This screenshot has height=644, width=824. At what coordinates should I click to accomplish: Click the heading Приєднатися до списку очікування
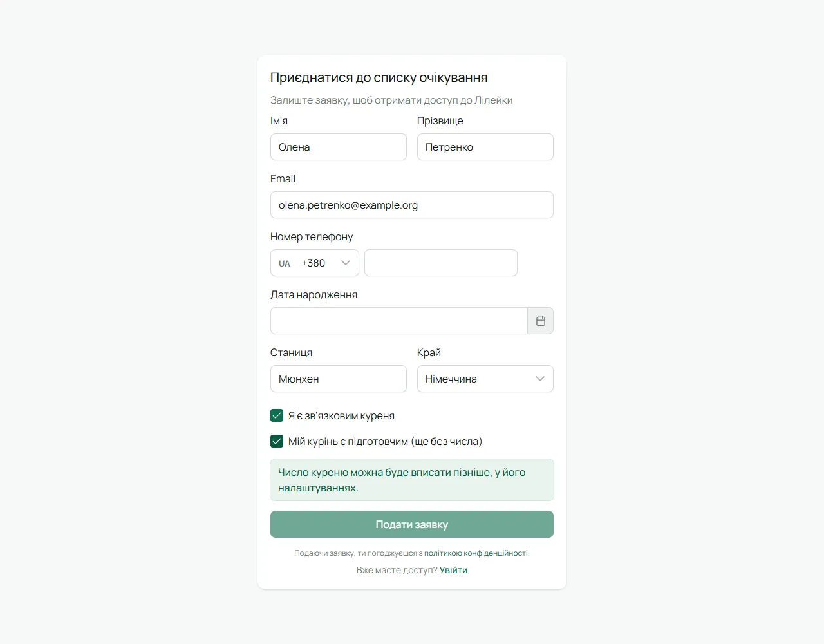click(379, 77)
